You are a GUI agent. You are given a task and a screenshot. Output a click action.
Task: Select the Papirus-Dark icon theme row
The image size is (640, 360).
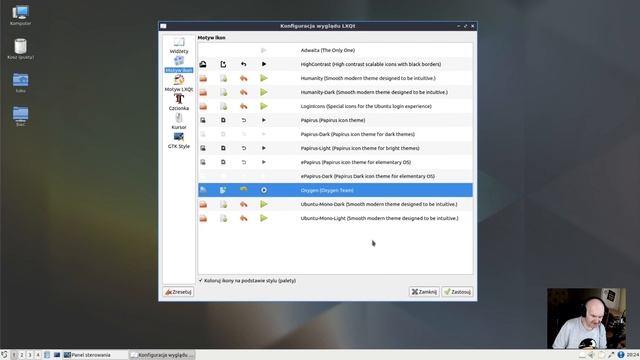point(335,134)
